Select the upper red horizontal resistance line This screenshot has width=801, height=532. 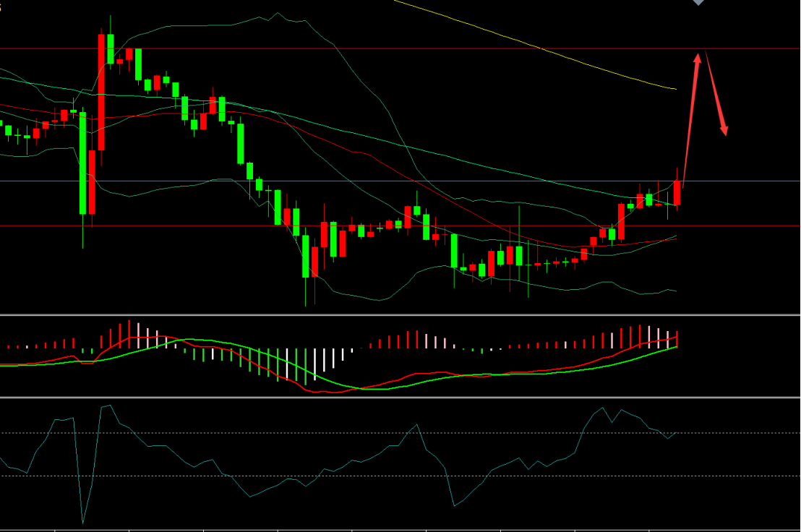click(400, 48)
